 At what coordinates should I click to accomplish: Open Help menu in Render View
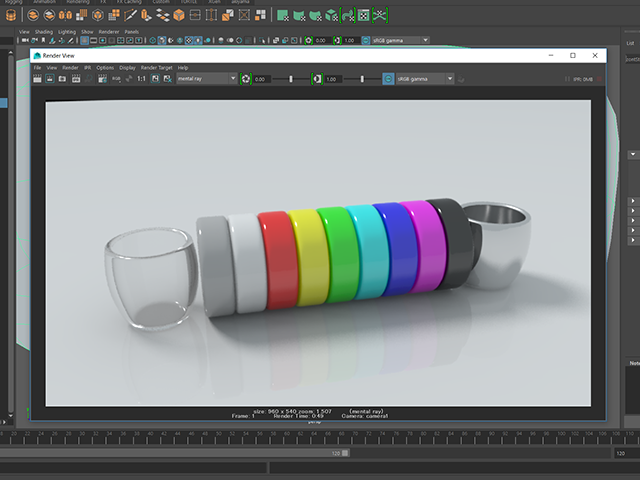tap(182, 68)
